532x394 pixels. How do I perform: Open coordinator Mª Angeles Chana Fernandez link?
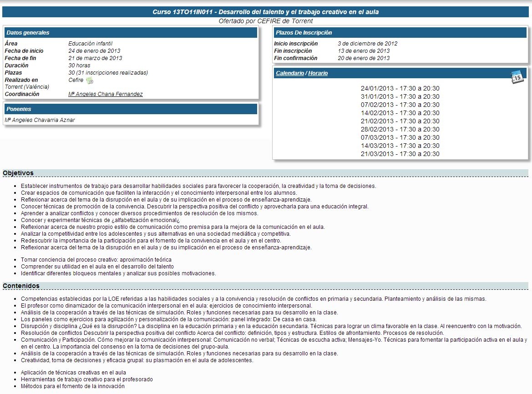pyautogui.click(x=105, y=94)
